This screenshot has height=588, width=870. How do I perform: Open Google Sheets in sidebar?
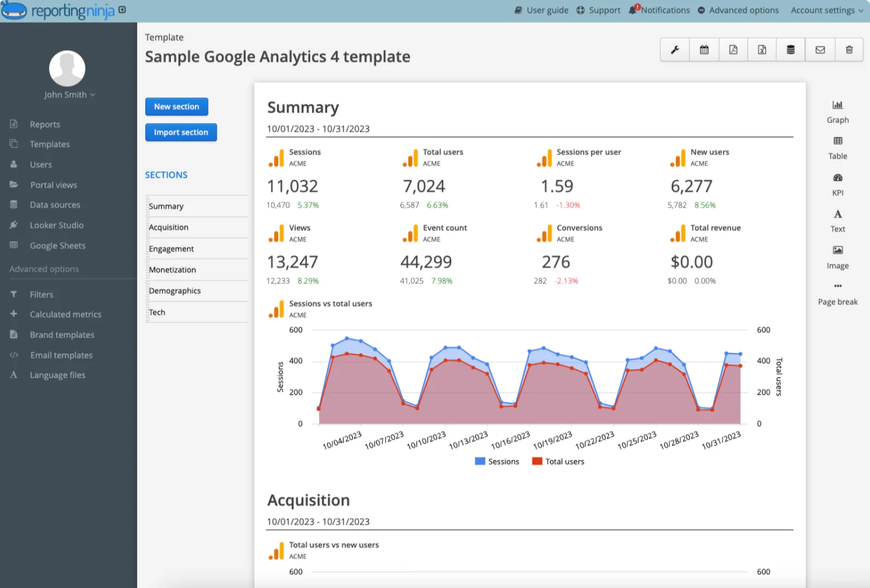click(x=58, y=246)
